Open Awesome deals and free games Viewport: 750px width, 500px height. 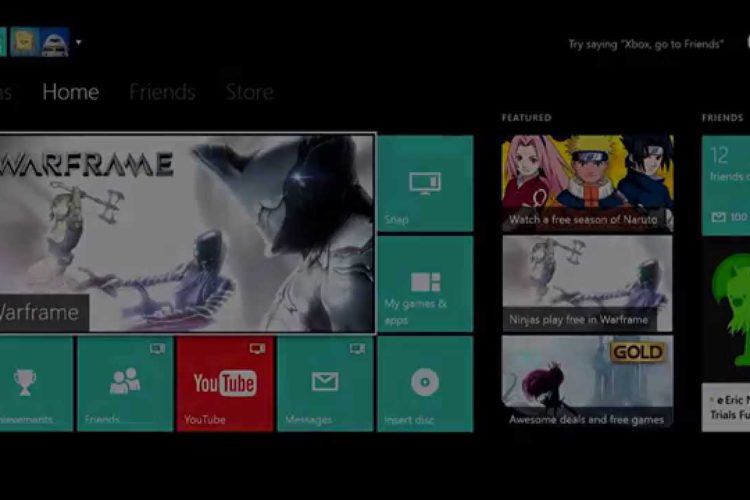[587, 381]
